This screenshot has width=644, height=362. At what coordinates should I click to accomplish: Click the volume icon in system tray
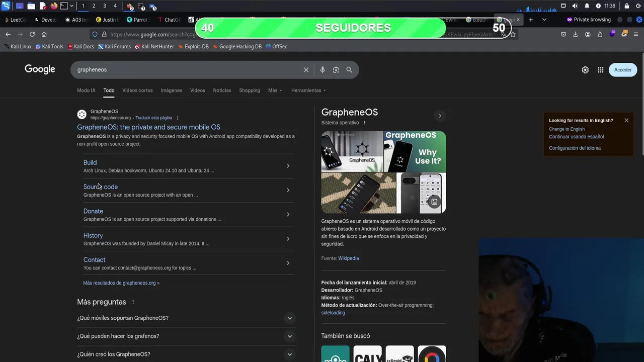point(575,6)
